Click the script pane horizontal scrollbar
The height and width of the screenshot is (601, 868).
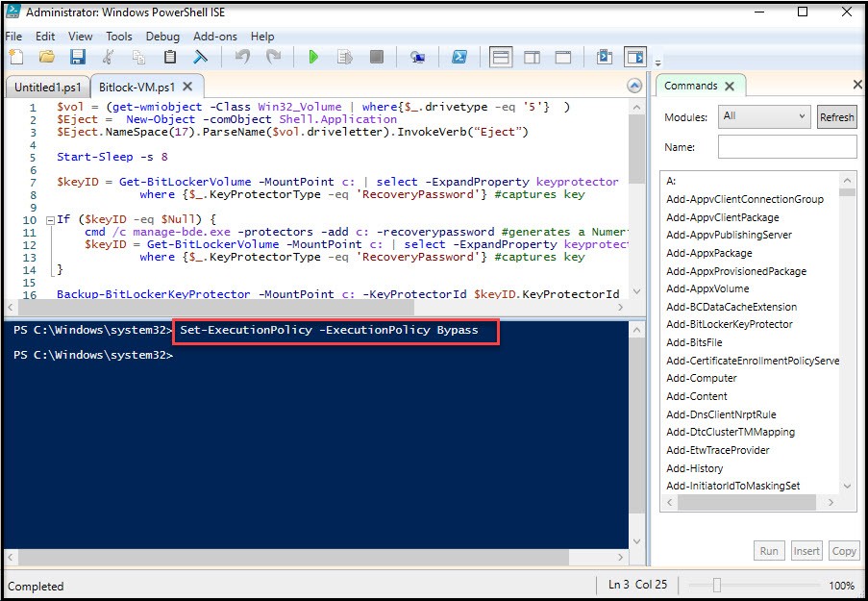(217, 307)
